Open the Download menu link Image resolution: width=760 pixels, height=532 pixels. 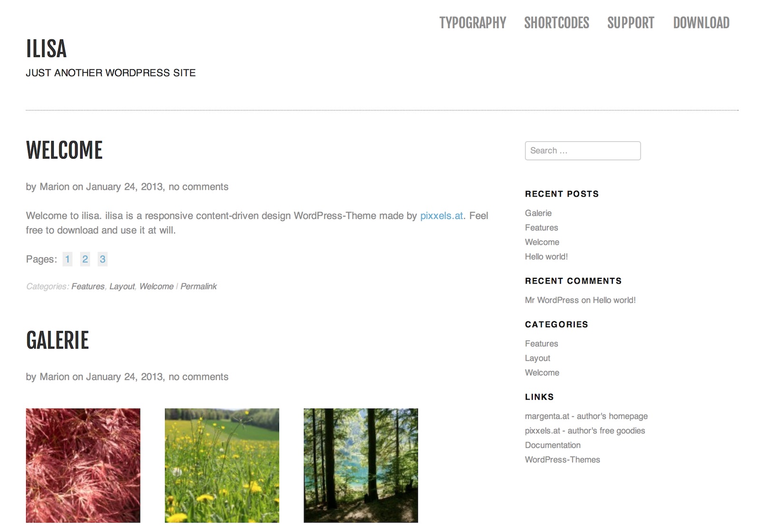coord(701,23)
